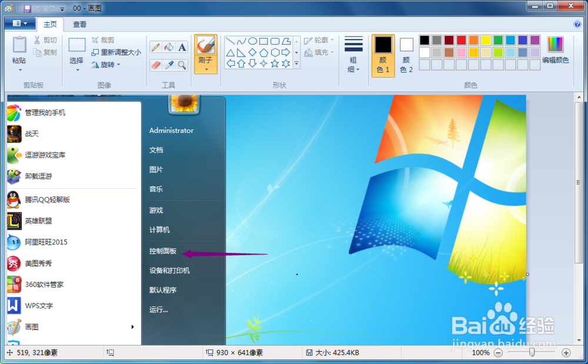Switch to the 查看 tab

click(79, 24)
